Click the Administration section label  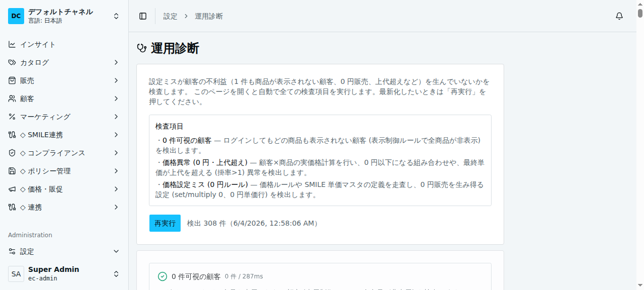click(30, 235)
